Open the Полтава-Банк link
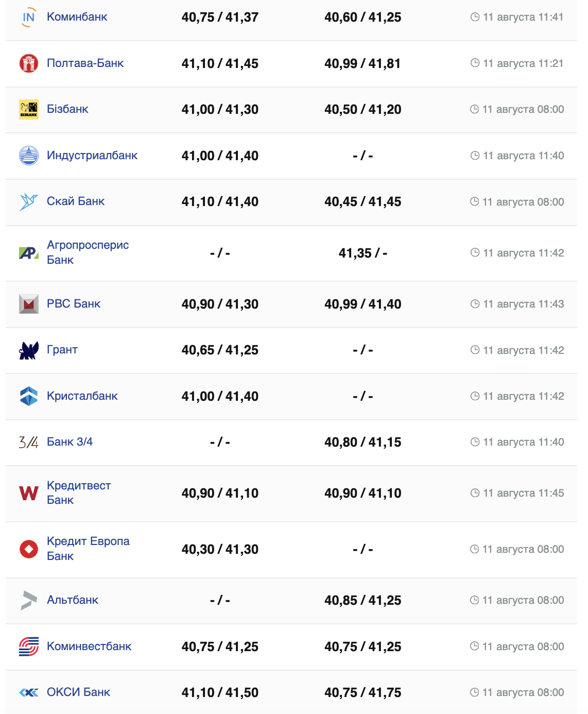 [x=85, y=63]
